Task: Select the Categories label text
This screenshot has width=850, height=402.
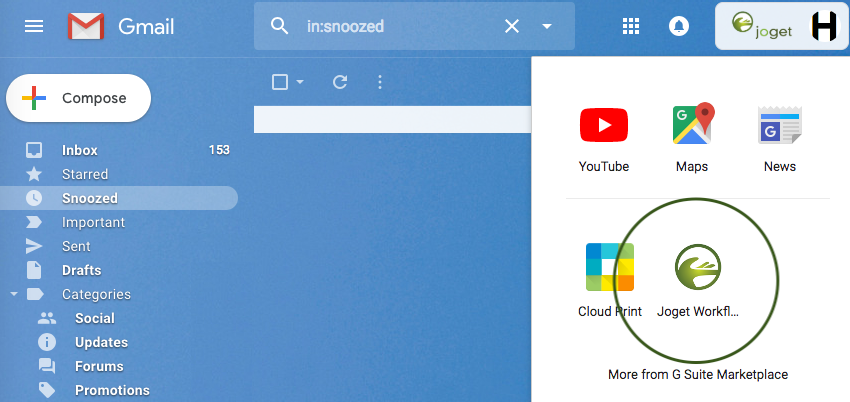Action: [96, 294]
